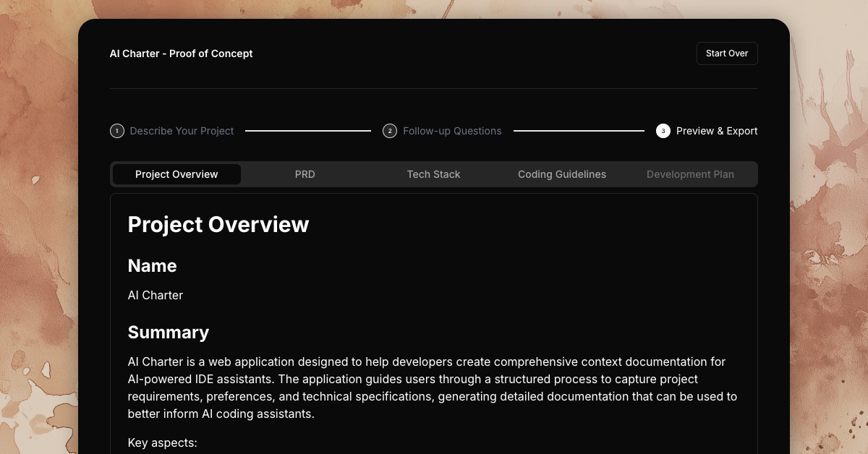
Task: Return to the Follow-up Questions step label
Action: tap(452, 131)
